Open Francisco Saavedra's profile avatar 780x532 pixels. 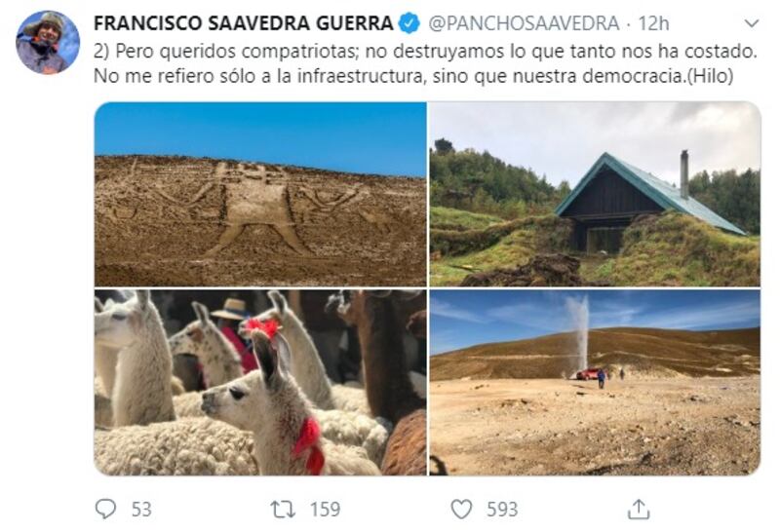48,42
